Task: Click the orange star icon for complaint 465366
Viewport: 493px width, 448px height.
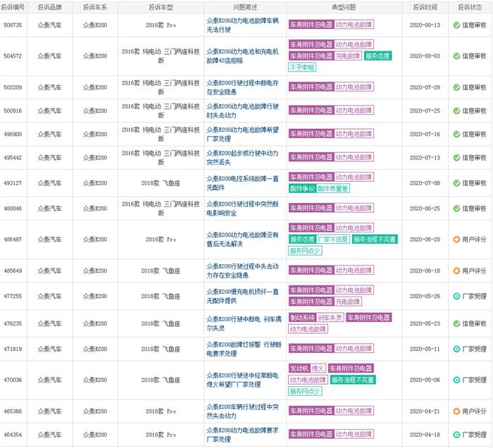Action: pyautogui.click(x=456, y=411)
